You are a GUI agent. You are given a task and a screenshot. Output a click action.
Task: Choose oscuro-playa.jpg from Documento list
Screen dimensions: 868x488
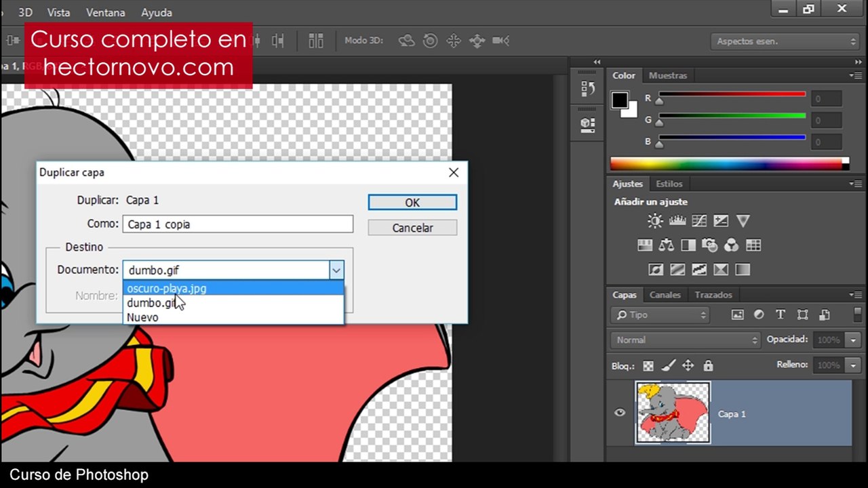click(x=233, y=289)
